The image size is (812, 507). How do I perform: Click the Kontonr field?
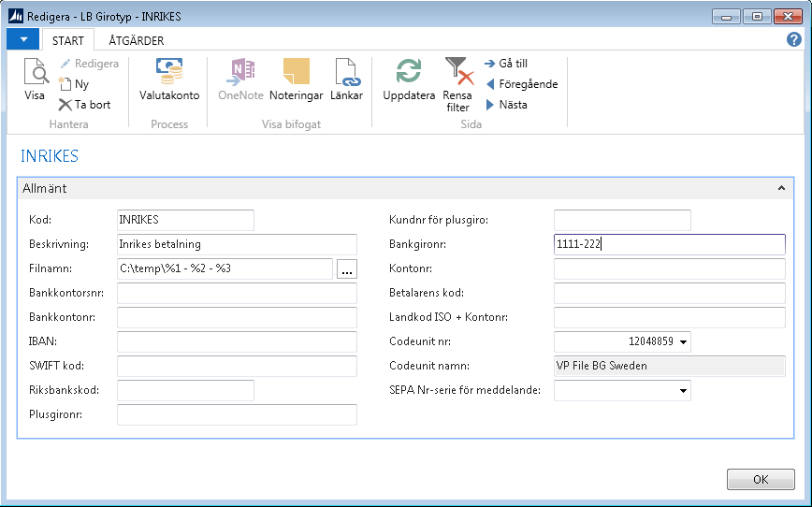(670, 268)
